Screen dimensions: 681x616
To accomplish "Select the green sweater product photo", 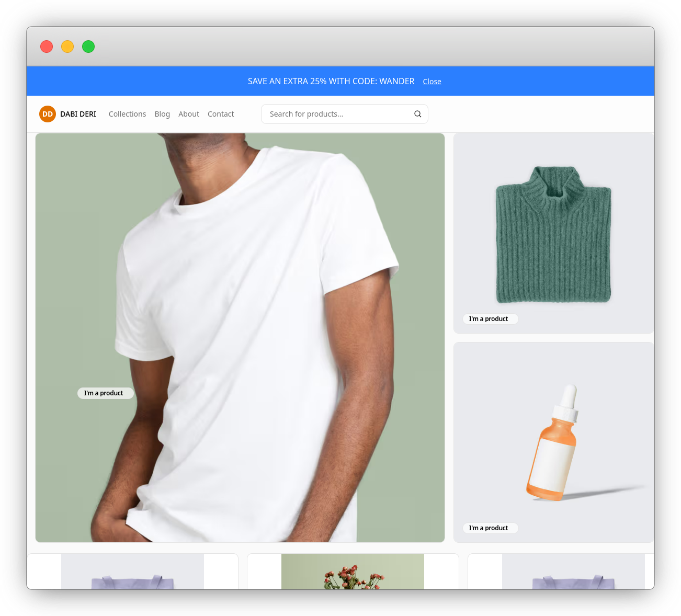I will [553, 233].
